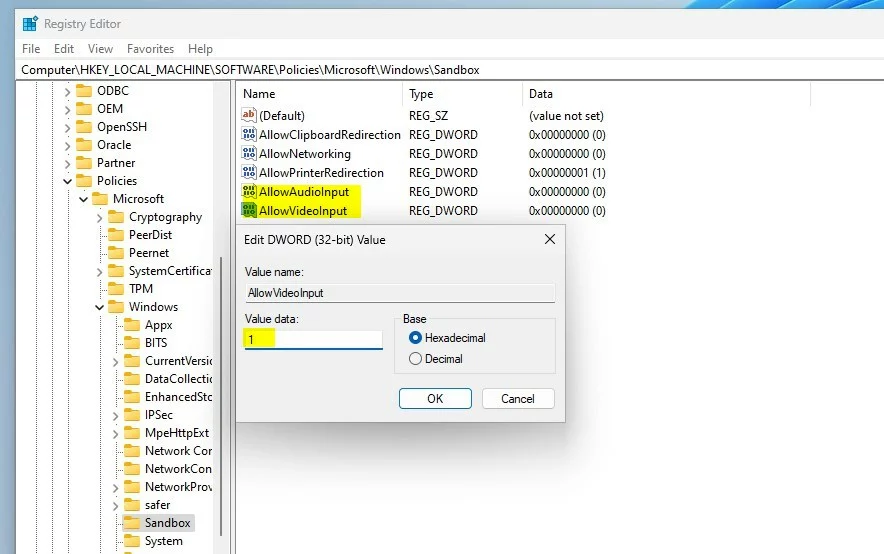This screenshot has width=884, height=554.
Task: Collapse the Policies key
Action: [68, 181]
